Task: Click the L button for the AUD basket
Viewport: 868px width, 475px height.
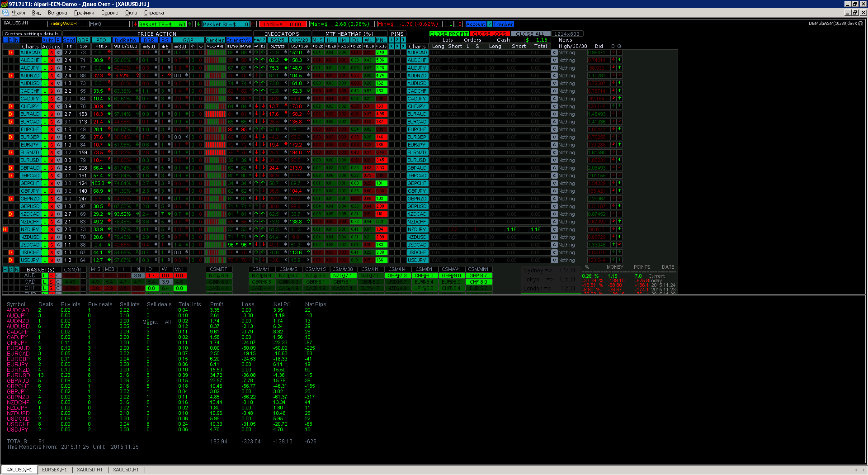Action: 45,275
